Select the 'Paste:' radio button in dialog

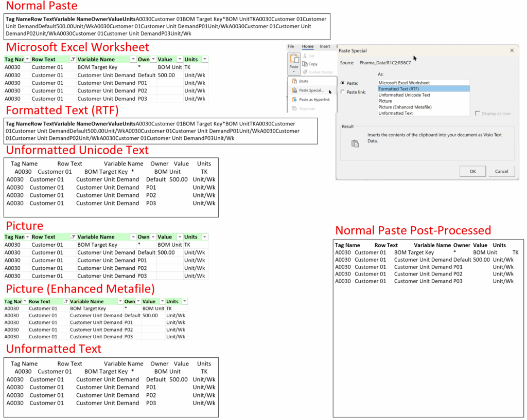[343, 83]
